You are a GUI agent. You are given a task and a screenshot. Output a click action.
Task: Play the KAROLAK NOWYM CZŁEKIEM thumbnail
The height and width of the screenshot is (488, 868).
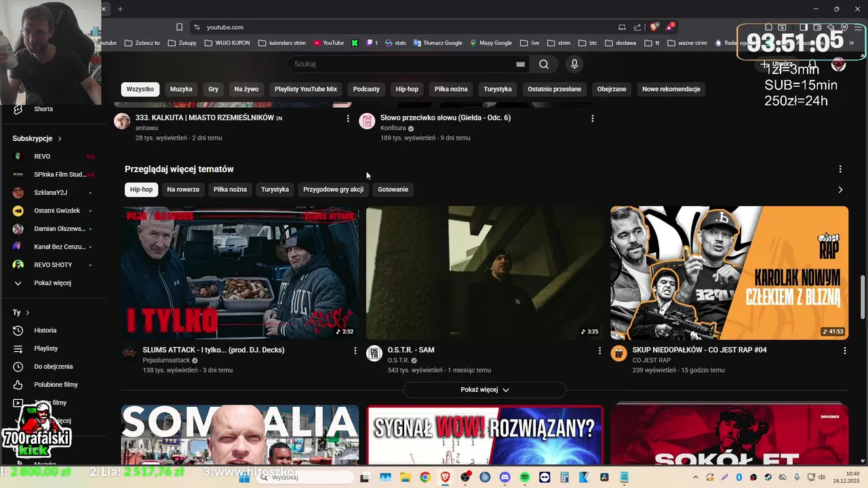(729, 273)
